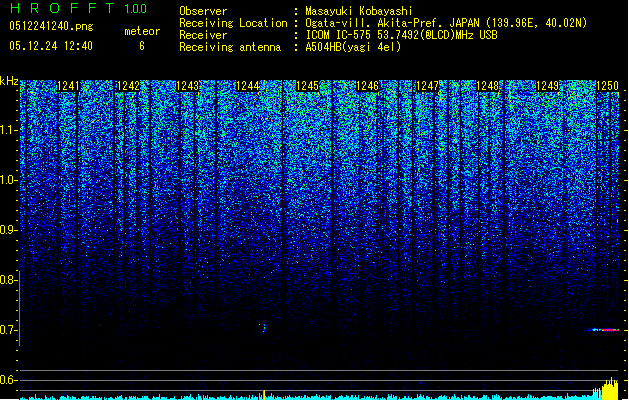Click the small echo blip near 1244
Viewport: 629px width, 400px height.
[263, 327]
